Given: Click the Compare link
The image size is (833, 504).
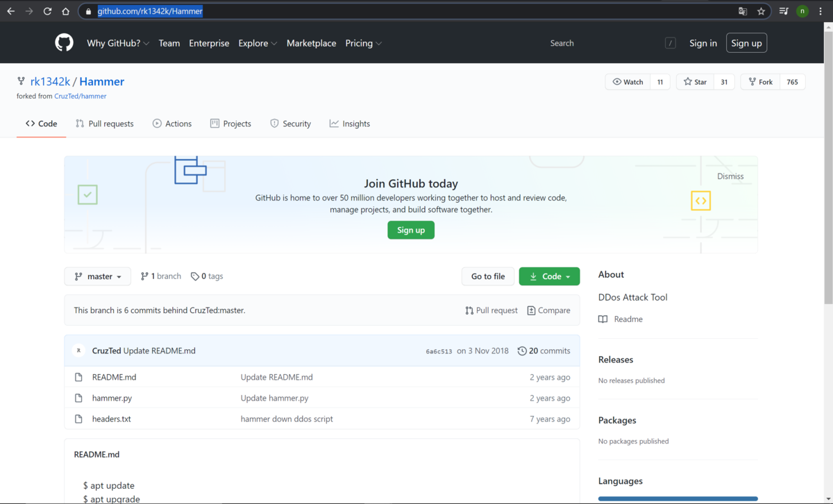Looking at the screenshot, I should (x=548, y=310).
